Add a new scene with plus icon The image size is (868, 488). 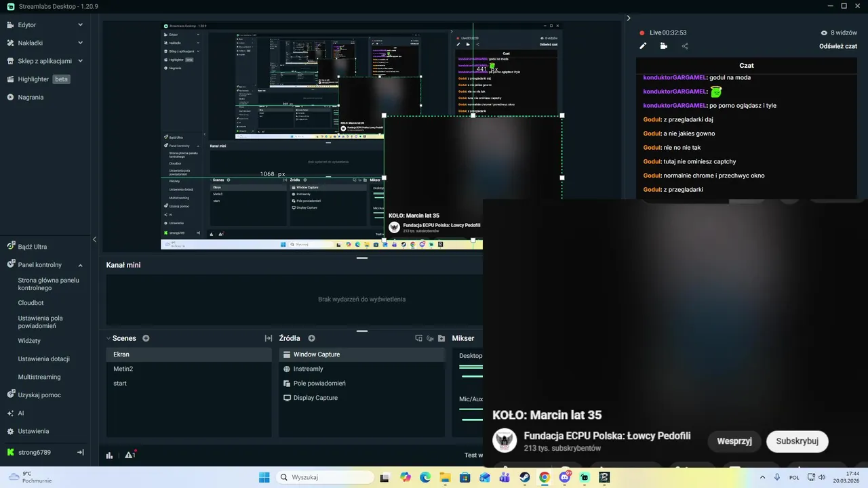(x=146, y=338)
